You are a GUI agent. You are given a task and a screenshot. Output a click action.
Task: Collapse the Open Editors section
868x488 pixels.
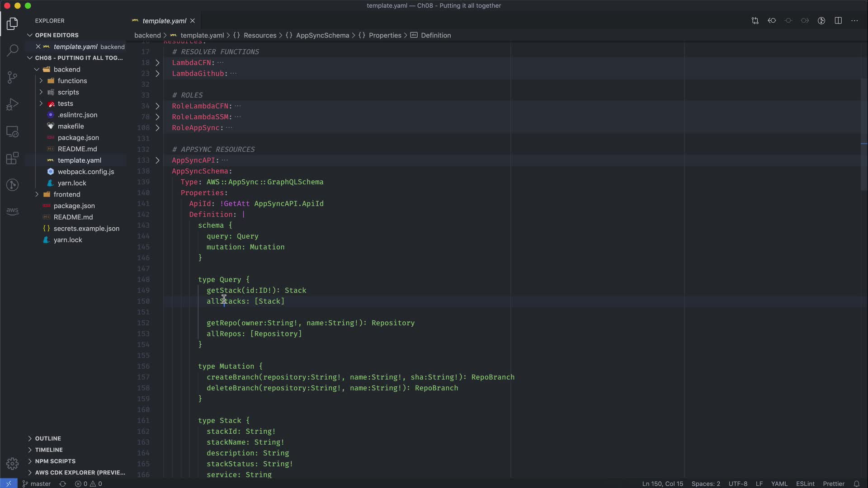[x=57, y=35]
